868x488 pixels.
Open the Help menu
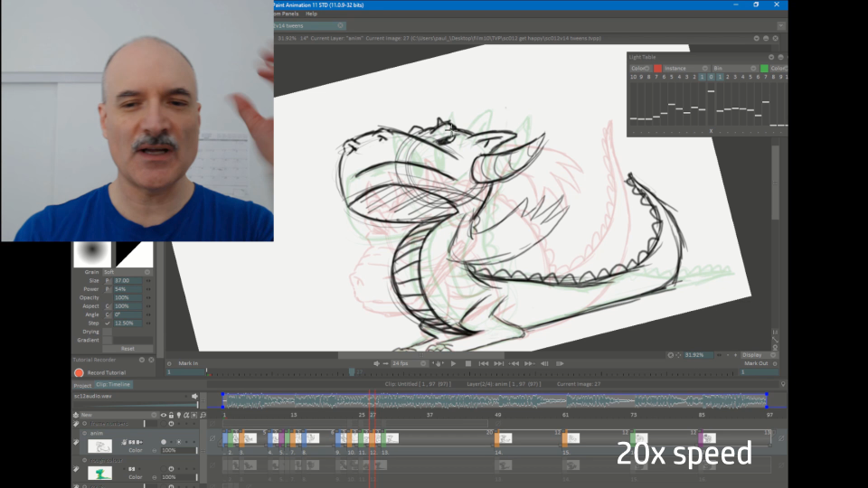[312, 14]
